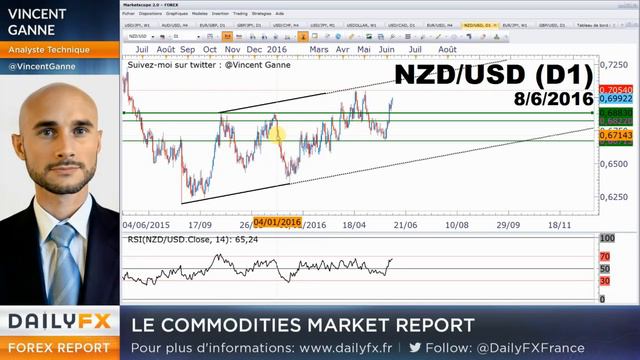
Task: Click the pencil drawing toolbar icon
Action: pos(351,37)
